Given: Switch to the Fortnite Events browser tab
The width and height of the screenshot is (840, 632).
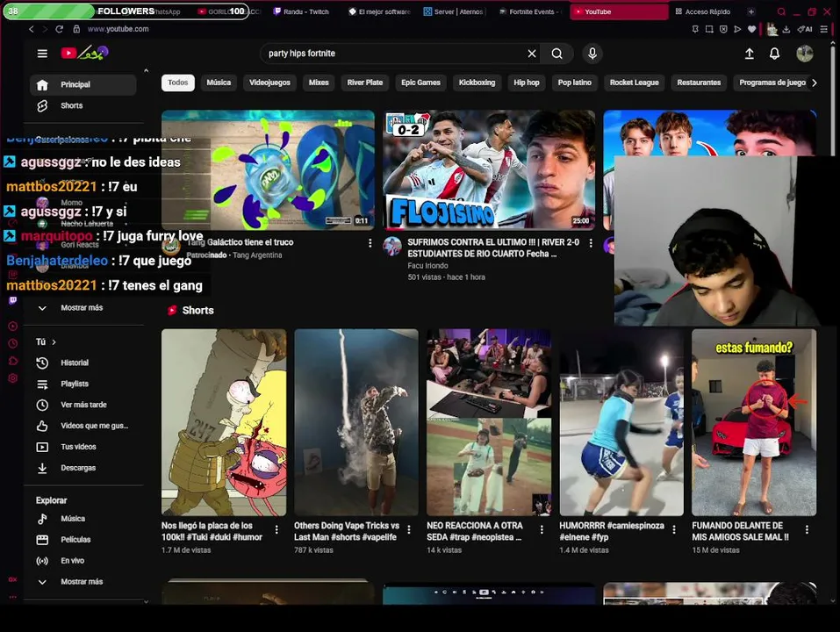Looking at the screenshot, I should tap(530, 11).
